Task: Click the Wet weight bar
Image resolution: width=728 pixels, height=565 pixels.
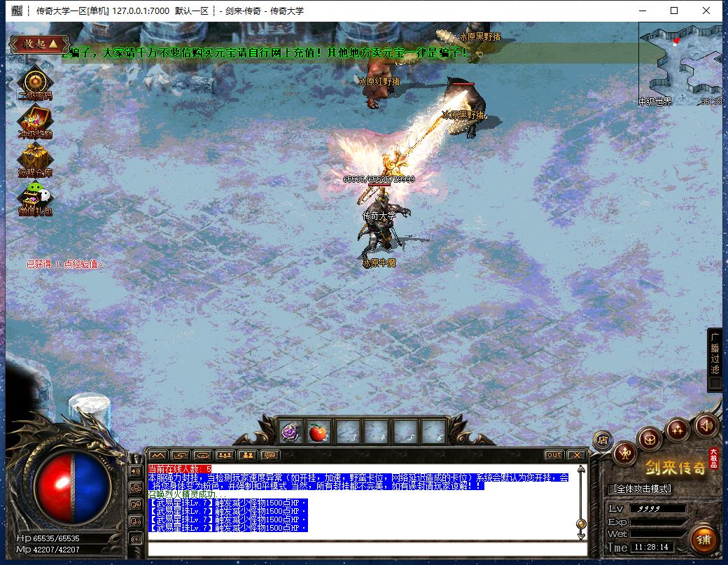Action: click(657, 534)
